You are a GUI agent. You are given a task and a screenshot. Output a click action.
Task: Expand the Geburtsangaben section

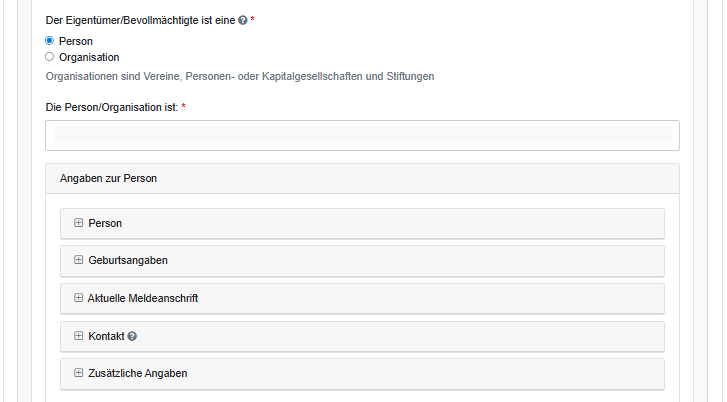click(128, 260)
